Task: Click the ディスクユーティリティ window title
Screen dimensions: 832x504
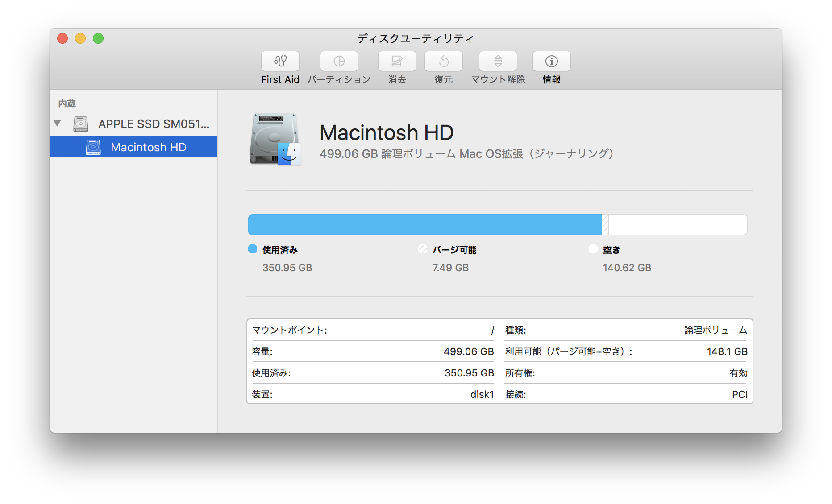Action: coord(415,39)
